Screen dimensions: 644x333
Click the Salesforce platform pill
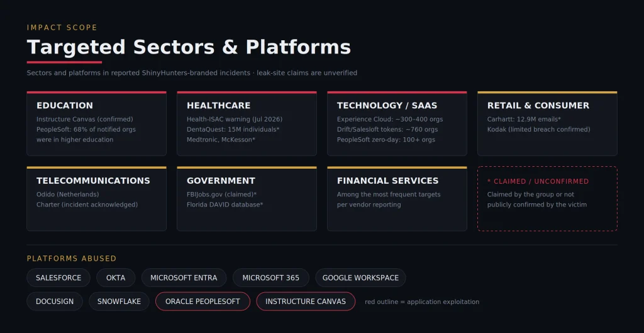coord(58,278)
